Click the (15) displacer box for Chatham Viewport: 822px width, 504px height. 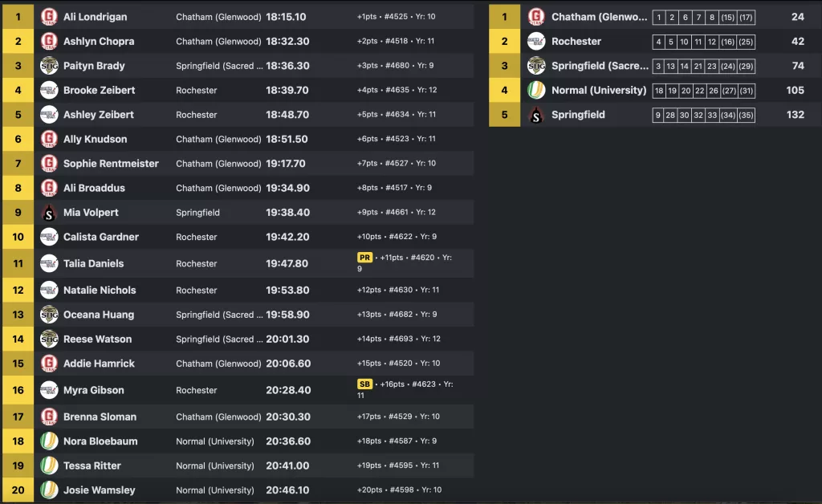click(727, 18)
